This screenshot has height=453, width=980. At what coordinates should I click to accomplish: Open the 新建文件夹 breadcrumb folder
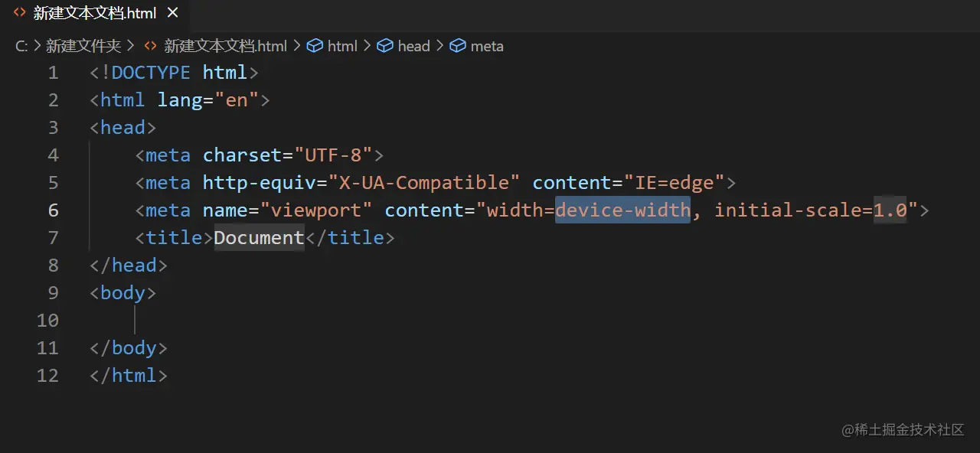coord(83,46)
